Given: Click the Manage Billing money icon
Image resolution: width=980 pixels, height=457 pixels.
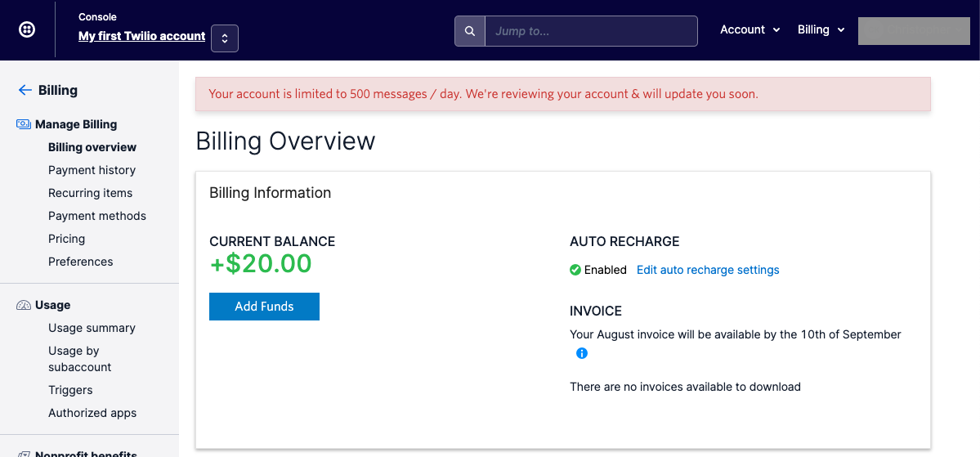Looking at the screenshot, I should [24, 124].
